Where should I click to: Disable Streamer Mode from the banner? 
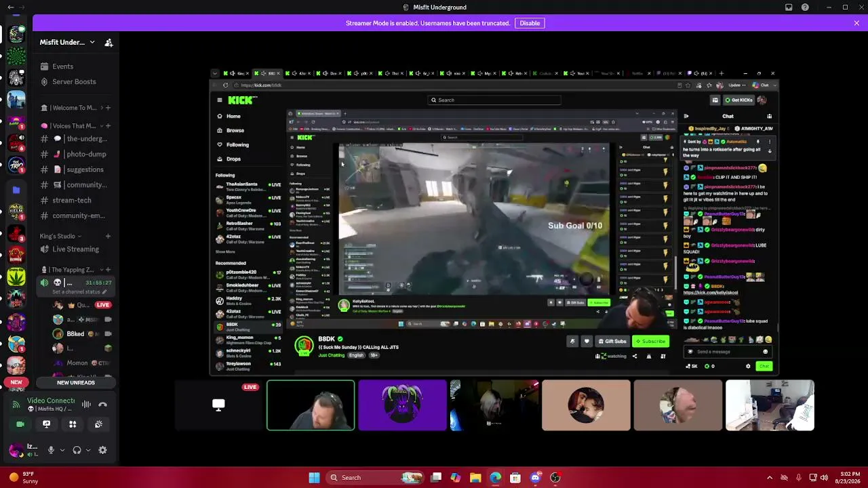530,23
